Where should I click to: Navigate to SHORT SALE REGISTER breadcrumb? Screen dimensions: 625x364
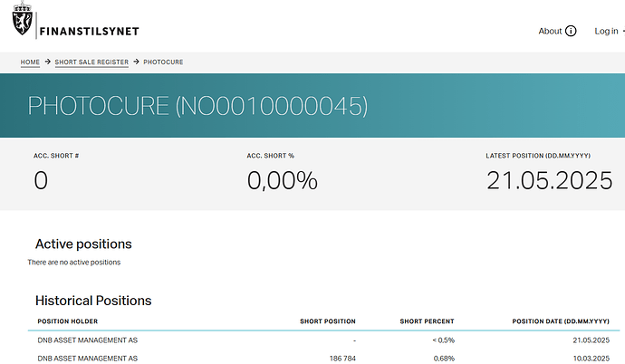pyautogui.click(x=91, y=62)
